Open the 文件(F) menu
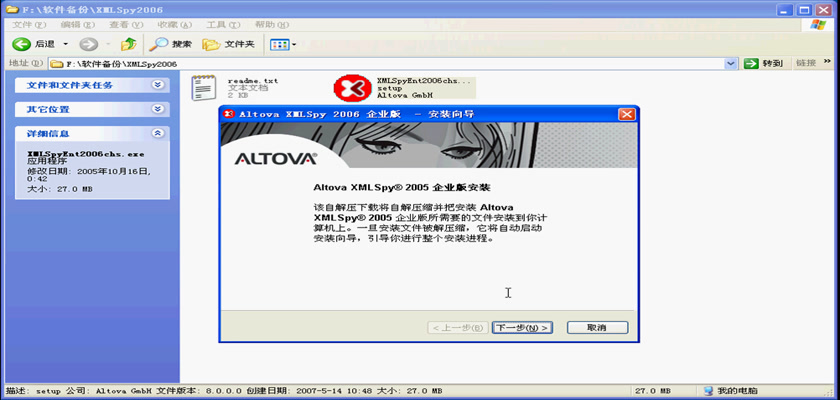 pos(29,25)
